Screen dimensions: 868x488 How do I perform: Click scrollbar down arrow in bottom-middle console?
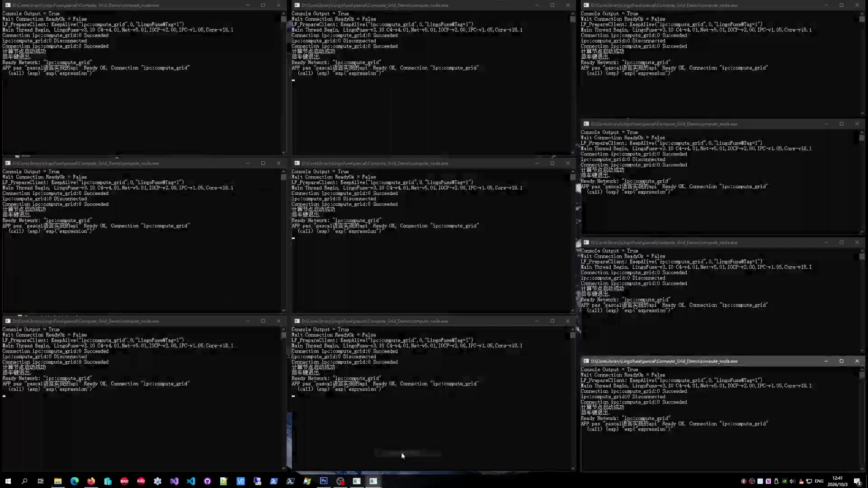(x=573, y=468)
